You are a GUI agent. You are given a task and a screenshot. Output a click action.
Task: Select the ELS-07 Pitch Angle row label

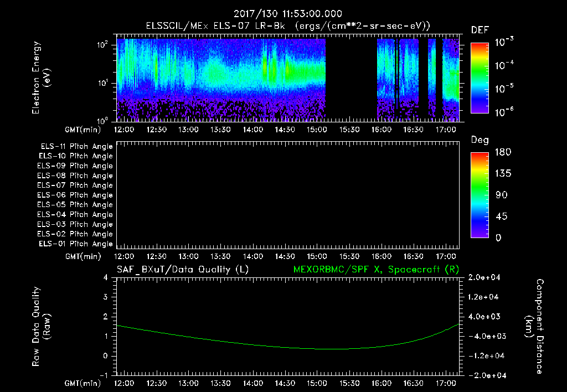[75, 185]
